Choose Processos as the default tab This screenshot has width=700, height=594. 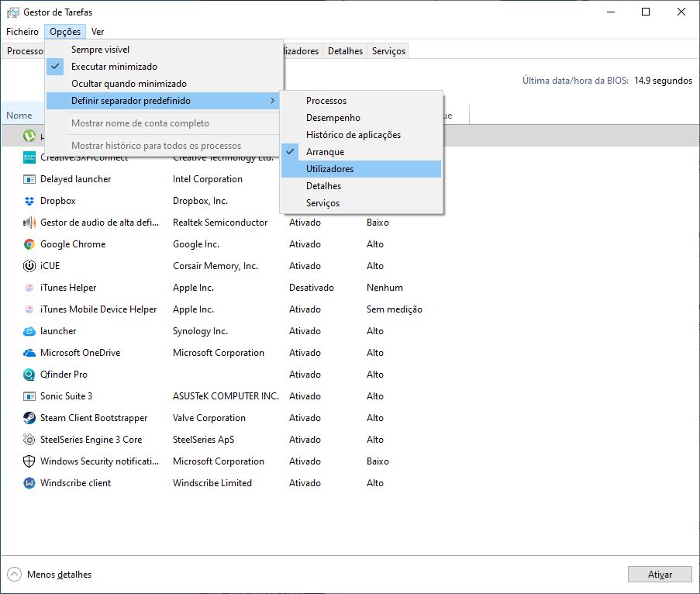(x=361, y=101)
